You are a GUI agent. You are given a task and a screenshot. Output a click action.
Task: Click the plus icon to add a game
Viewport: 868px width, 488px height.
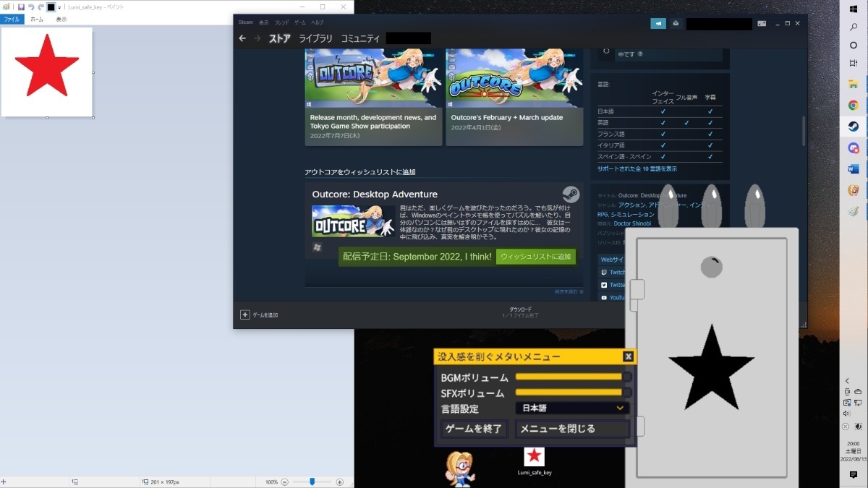(x=244, y=314)
